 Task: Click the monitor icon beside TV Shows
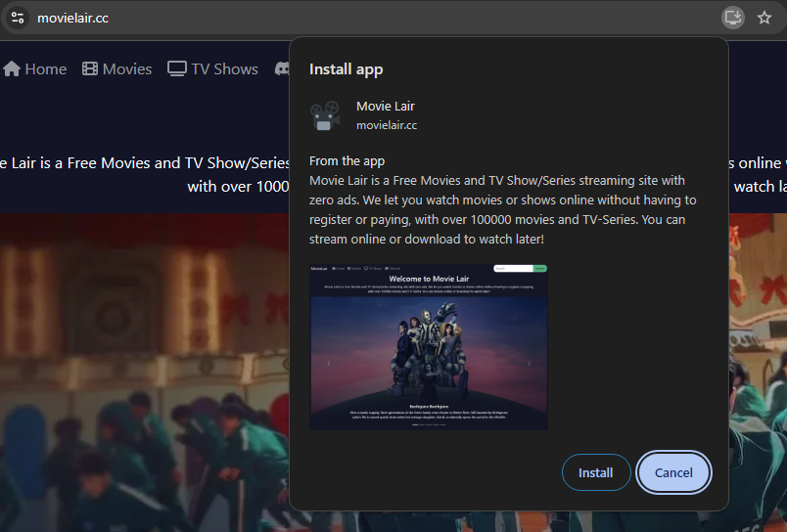(x=176, y=68)
